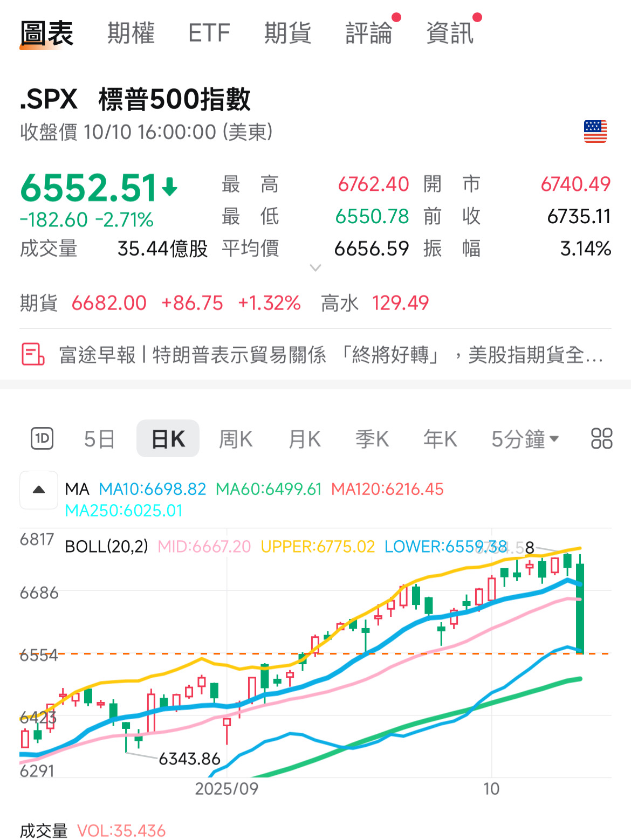Select the 季K chart period
631x840 pixels.
pyautogui.click(x=372, y=439)
